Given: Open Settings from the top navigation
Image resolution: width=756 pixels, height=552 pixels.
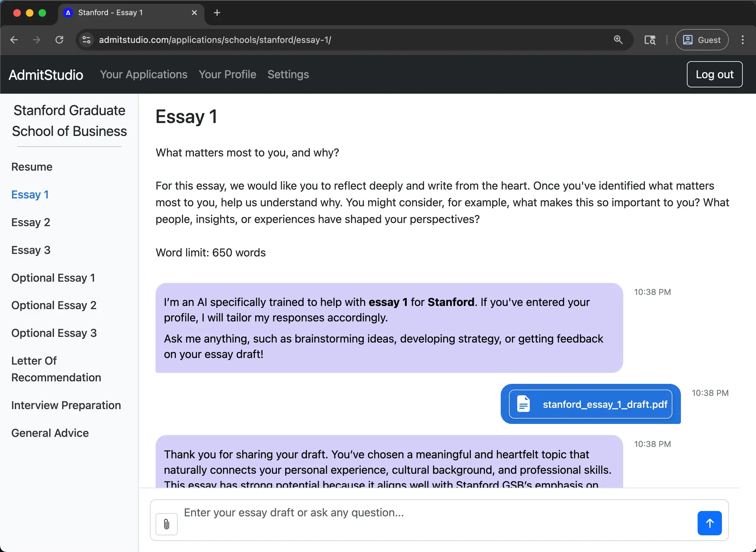Looking at the screenshot, I should 288,74.
